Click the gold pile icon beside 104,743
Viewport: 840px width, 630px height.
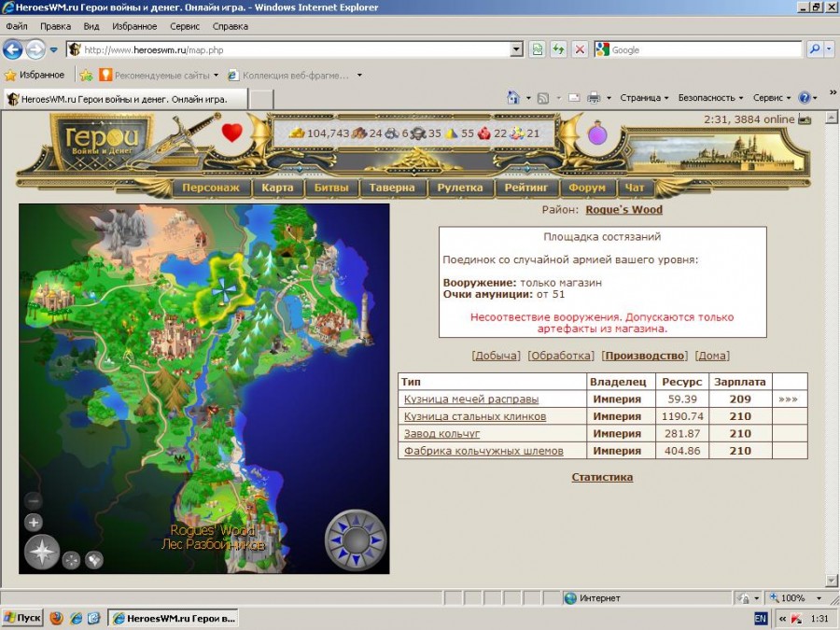pos(297,133)
